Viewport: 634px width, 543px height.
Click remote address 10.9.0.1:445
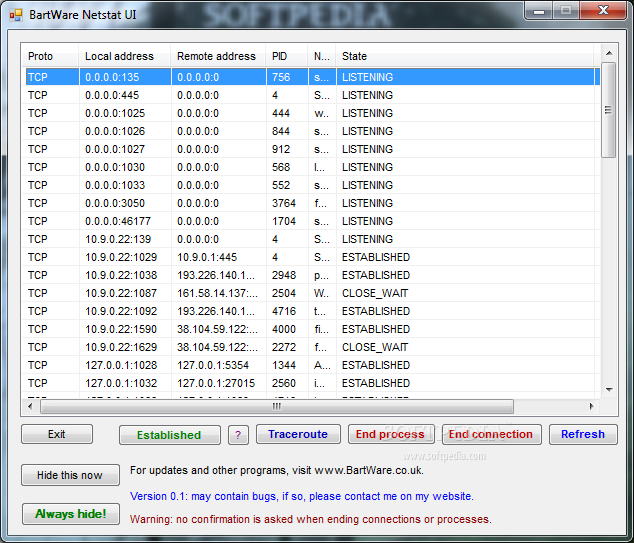pos(207,257)
